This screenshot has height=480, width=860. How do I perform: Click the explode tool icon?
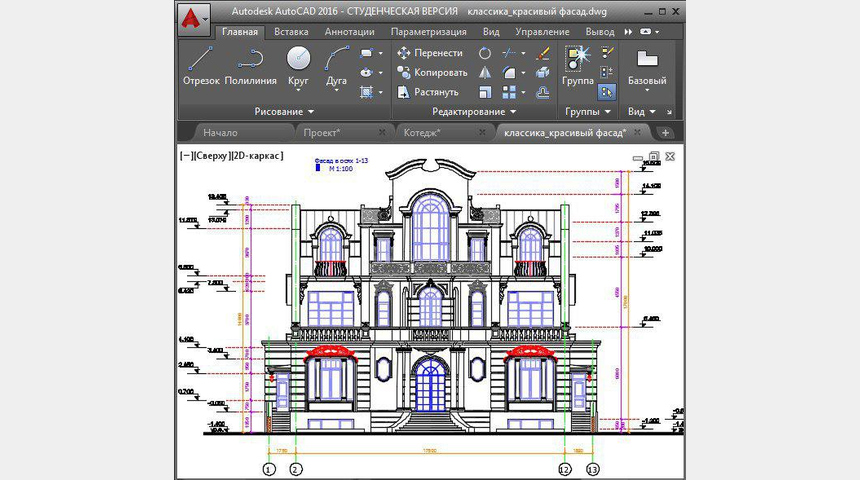(542, 72)
